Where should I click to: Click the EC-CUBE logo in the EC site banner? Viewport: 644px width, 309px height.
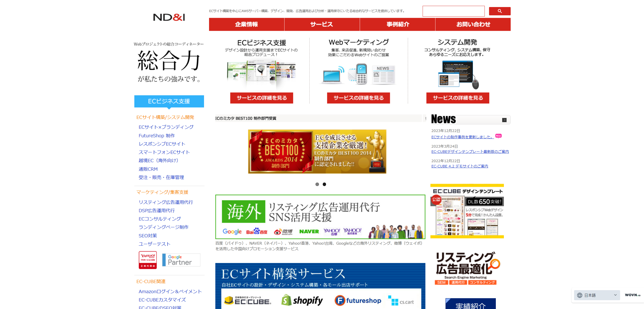pyautogui.click(x=248, y=300)
